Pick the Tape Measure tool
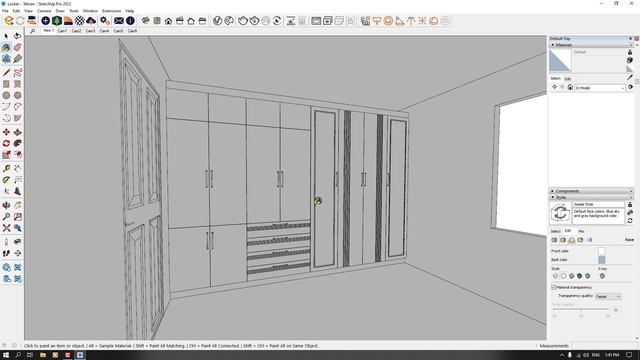This screenshot has height=360, width=640. point(6,168)
